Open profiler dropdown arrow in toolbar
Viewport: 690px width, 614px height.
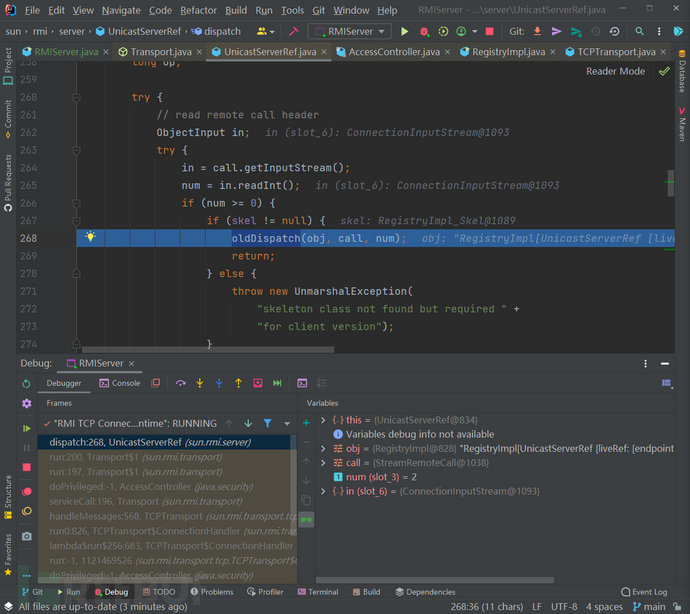474,32
